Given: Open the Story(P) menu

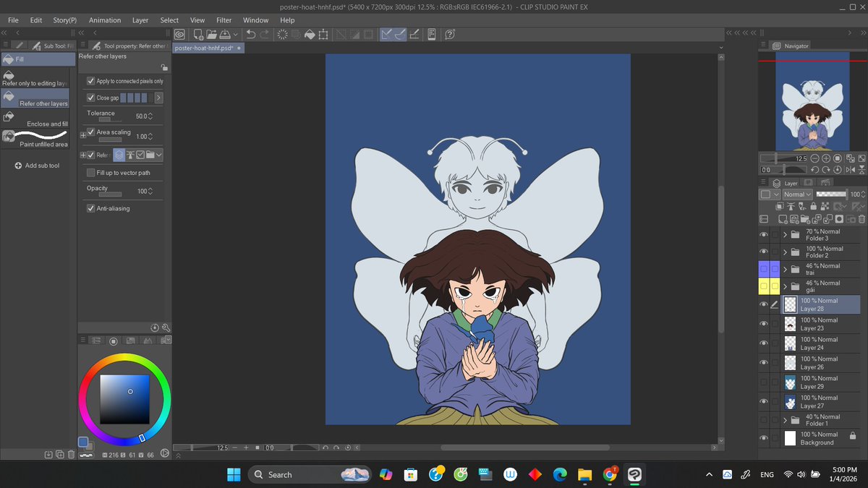Looking at the screenshot, I should (65, 20).
